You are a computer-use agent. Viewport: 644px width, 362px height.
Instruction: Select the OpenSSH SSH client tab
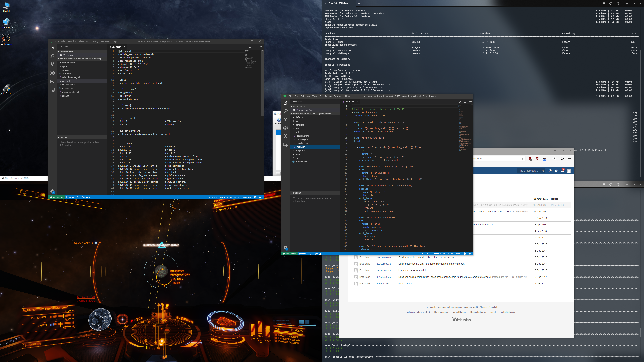click(x=338, y=3)
